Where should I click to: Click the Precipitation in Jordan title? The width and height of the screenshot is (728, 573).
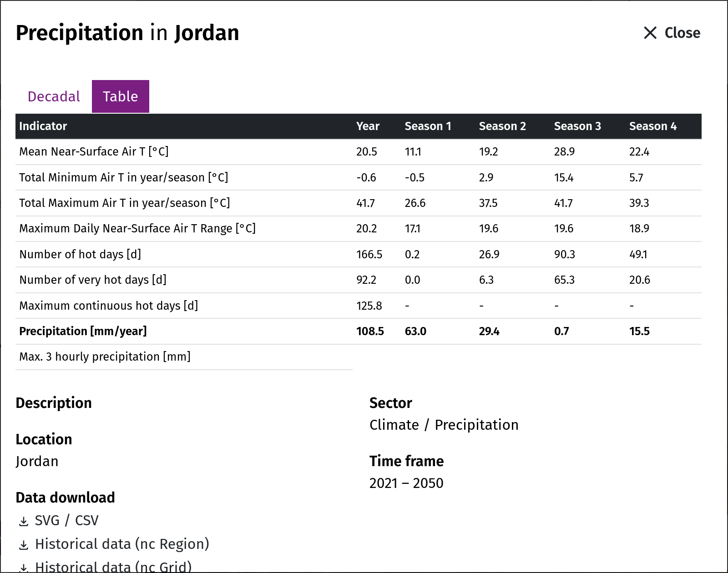click(x=127, y=33)
